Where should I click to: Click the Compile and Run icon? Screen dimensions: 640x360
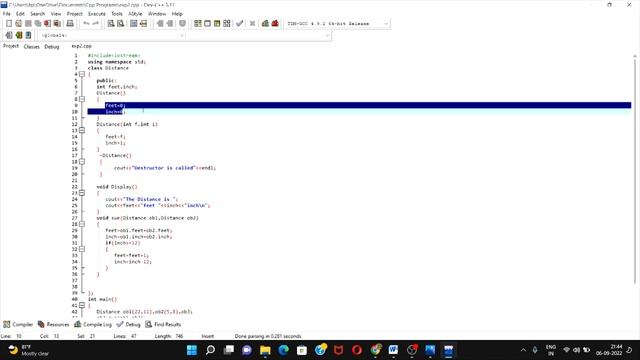(217, 24)
